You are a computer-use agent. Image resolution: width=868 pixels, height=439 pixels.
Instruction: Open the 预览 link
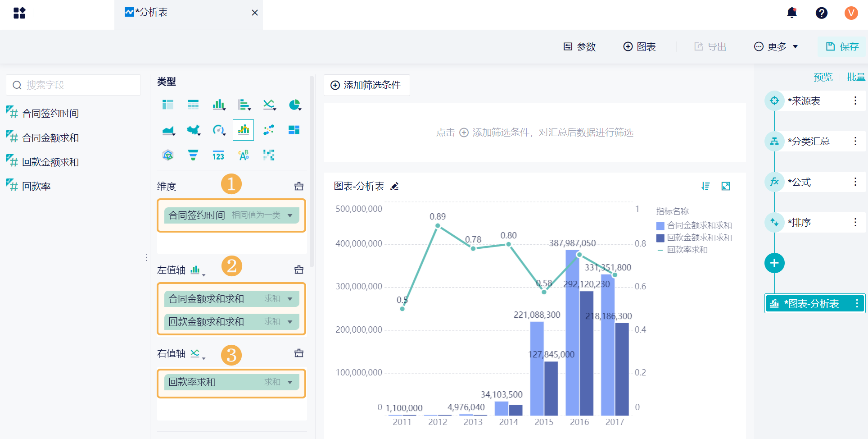click(x=823, y=77)
